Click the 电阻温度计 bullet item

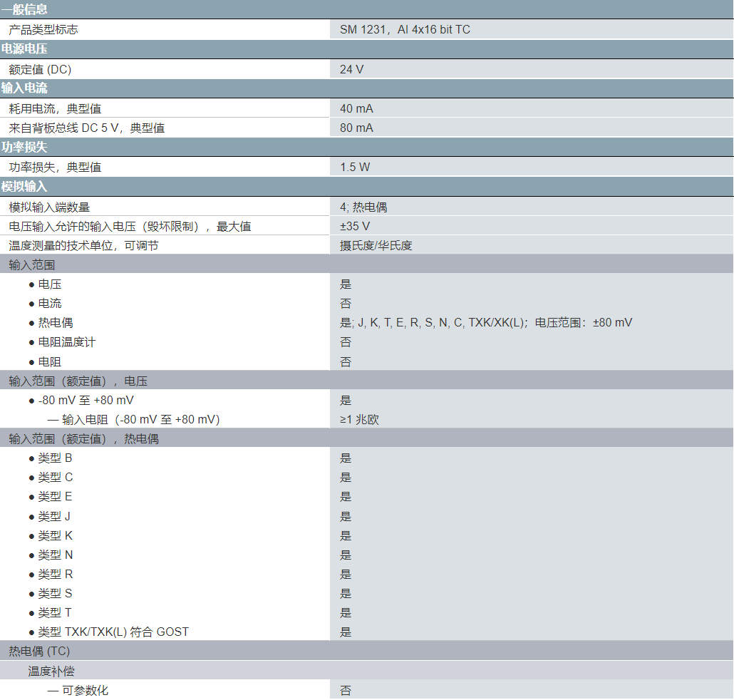click(x=66, y=342)
